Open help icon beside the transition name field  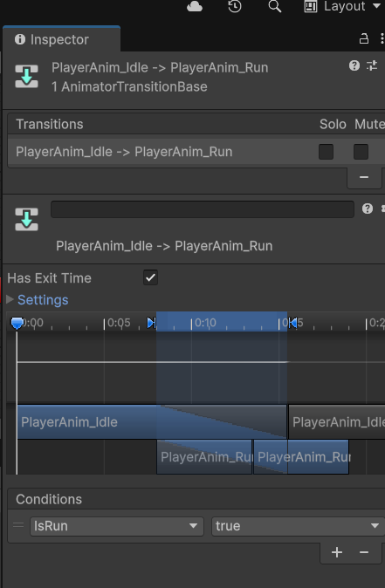tap(368, 209)
